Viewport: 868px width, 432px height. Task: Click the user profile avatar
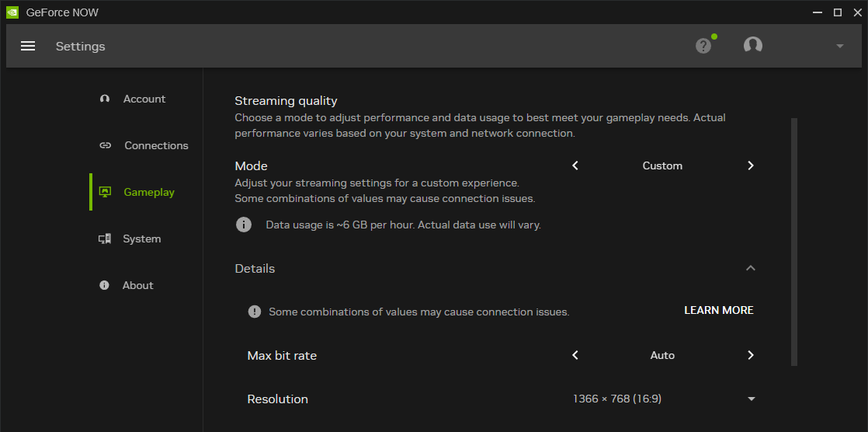[x=753, y=45]
